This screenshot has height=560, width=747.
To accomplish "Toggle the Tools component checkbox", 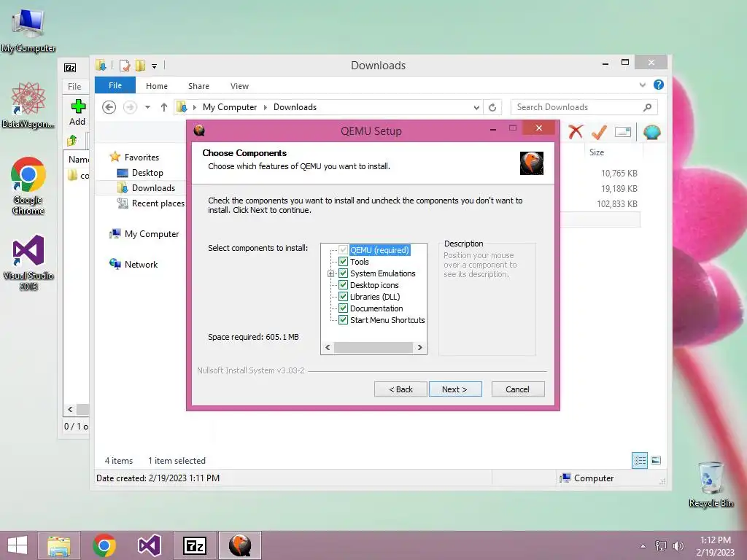I will tap(343, 262).
